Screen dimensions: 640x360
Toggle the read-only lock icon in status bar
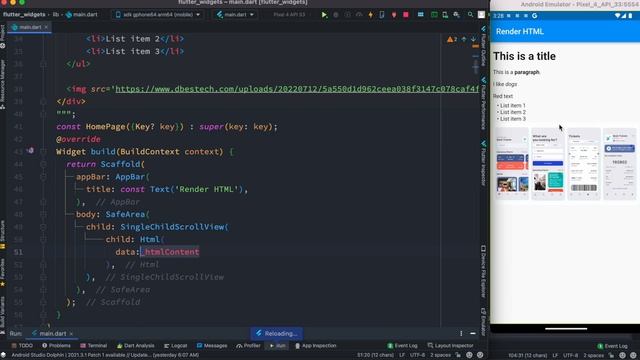[458, 355]
